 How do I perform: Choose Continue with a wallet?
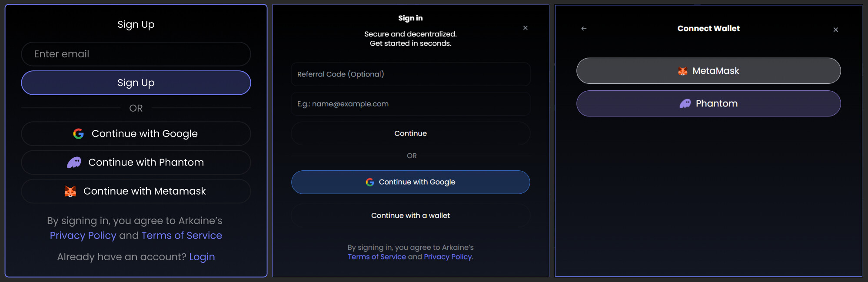(x=410, y=216)
